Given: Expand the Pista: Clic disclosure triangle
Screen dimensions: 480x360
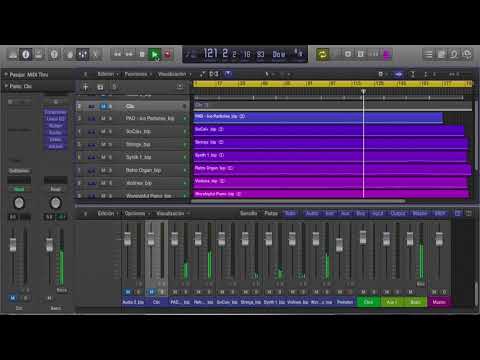Looking at the screenshot, I should pos(6,86).
